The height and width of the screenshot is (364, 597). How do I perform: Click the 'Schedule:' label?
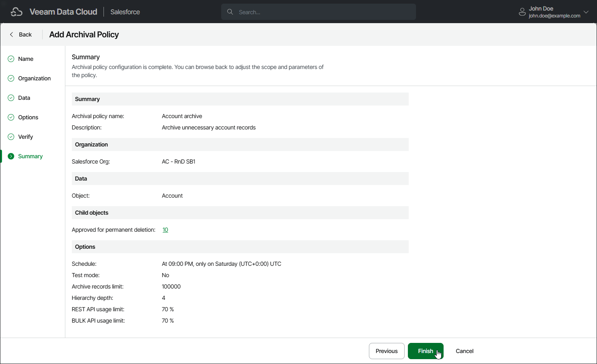coord(84,264)
